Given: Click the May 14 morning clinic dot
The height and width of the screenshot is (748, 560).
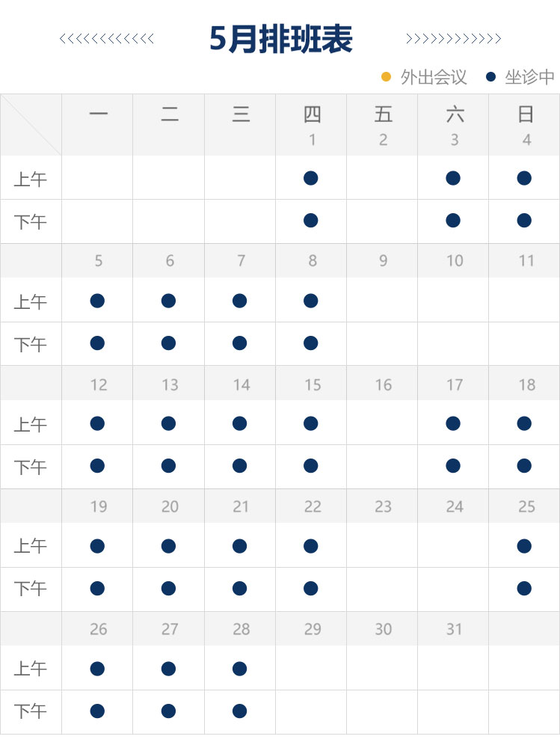Looking at the screenshot, I should click(x=239, y=423).
